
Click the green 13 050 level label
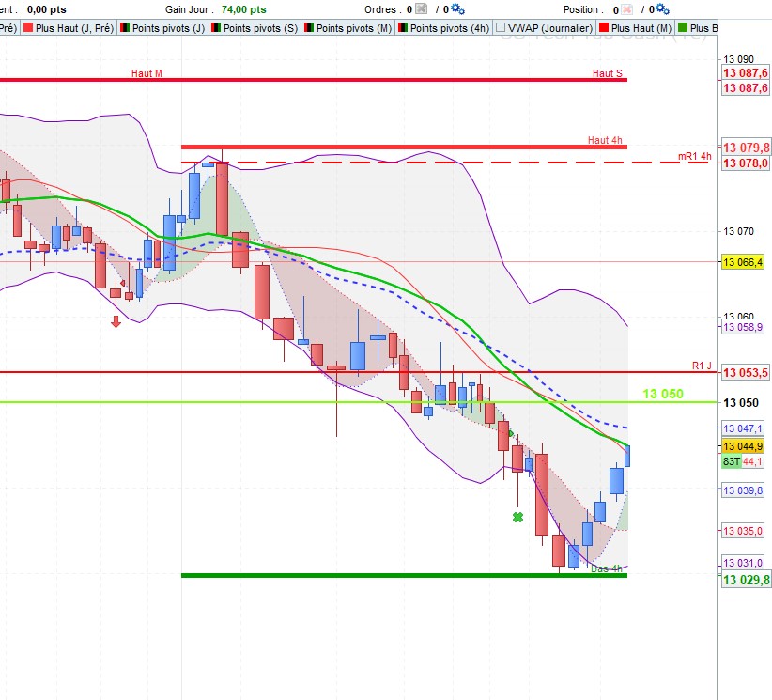point(663,394)
